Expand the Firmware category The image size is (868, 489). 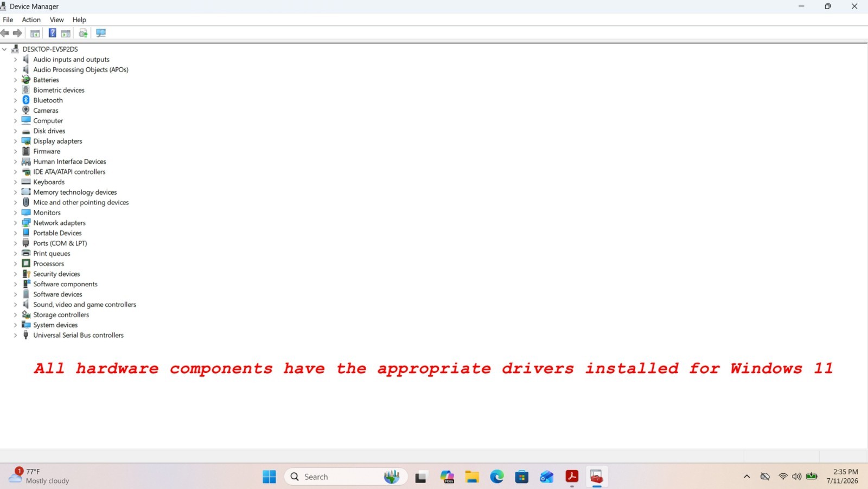point(15,151)
